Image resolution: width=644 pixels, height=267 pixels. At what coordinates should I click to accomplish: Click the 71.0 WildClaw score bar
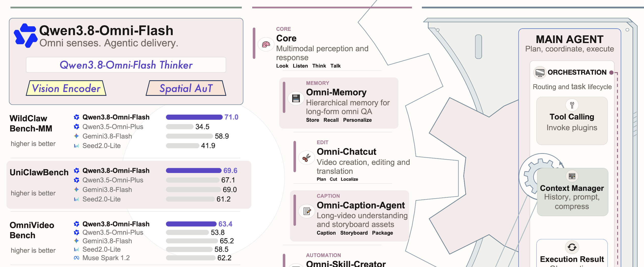click(194, 117)
